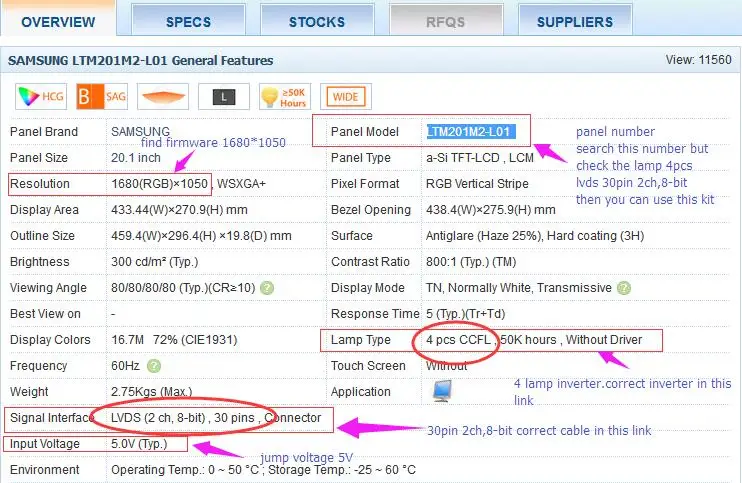This screenshot has height=483, width=742.
Task: Click the Lamp Type label
Action: 361,340
